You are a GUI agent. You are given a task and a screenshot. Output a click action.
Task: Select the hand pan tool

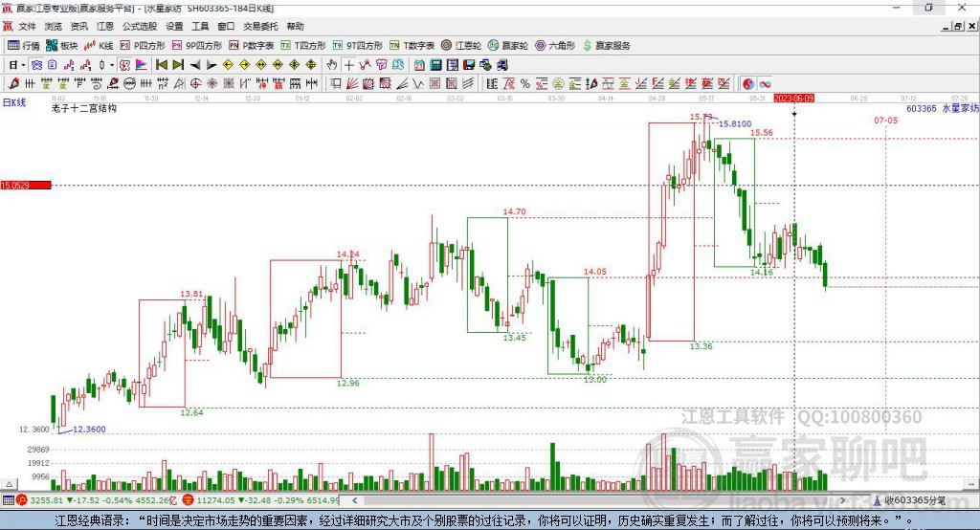332,65
